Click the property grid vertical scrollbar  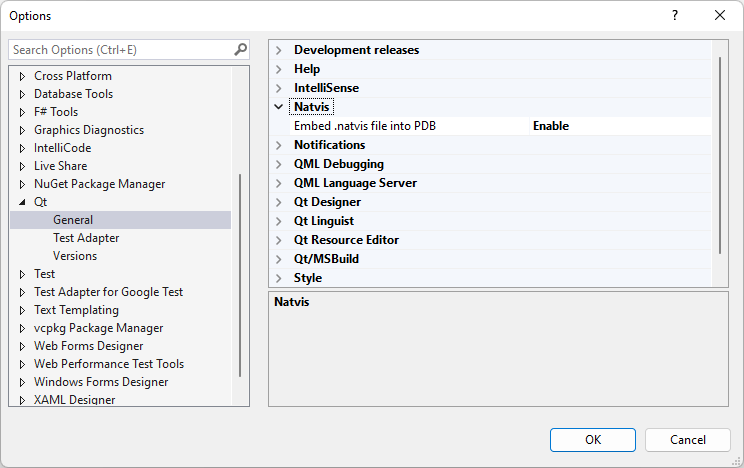click(x=720, y=155)
